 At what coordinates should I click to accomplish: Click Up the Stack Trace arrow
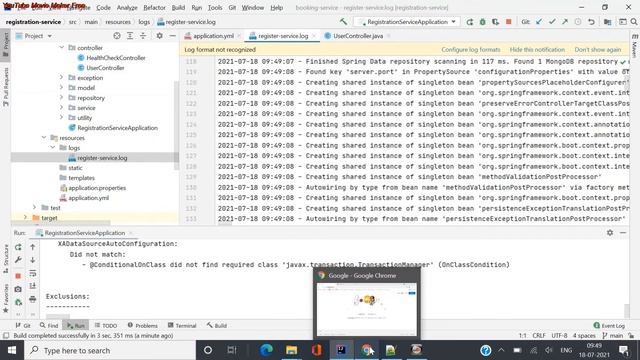coord(33,247)
